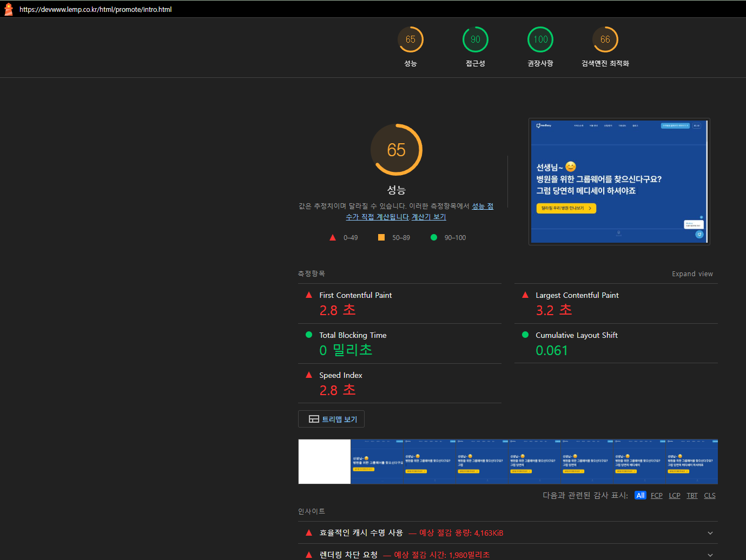
Task: Click the 50–89 orange square legend
Action: tap(381, 237)
